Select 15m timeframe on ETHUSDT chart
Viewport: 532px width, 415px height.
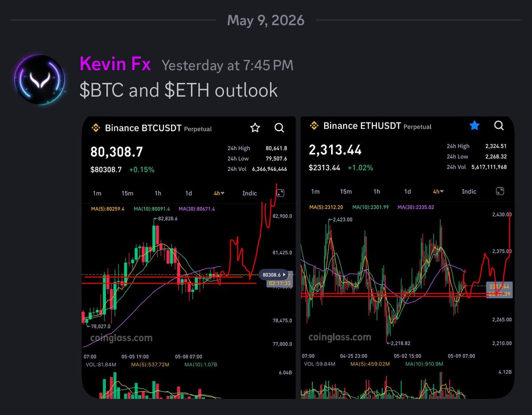click(346, 191)
